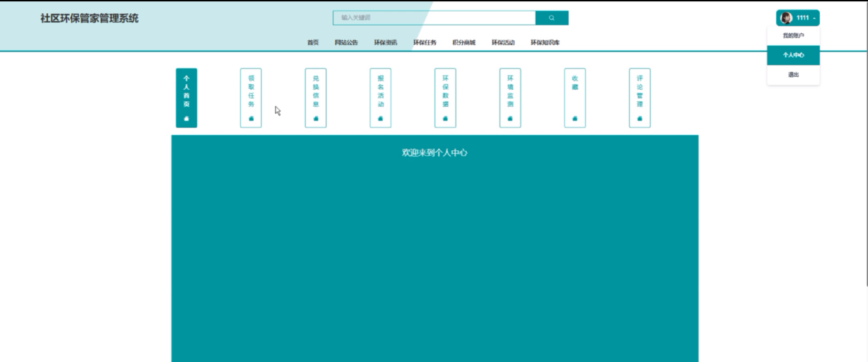Open 积分商城 in the navigation bar
Screen dimensions: 868x362
464,43
